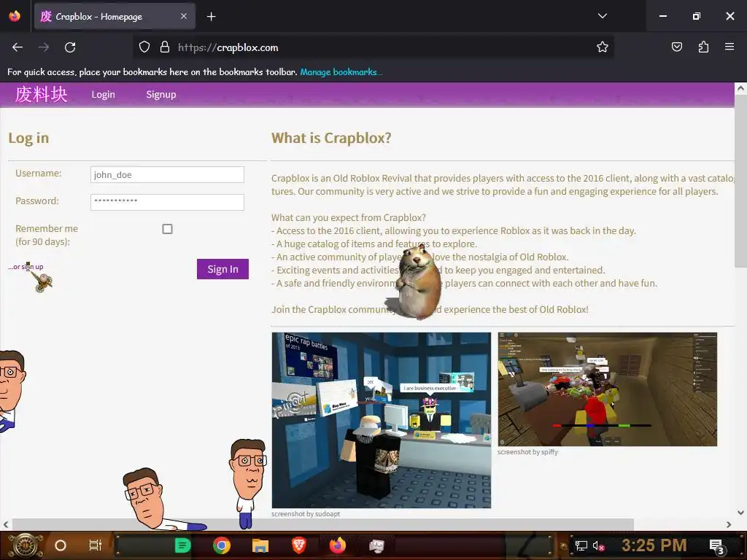Select the Crapblox - Homepage tab
Viewport: 747px width, 560px height.
point(115,16)
